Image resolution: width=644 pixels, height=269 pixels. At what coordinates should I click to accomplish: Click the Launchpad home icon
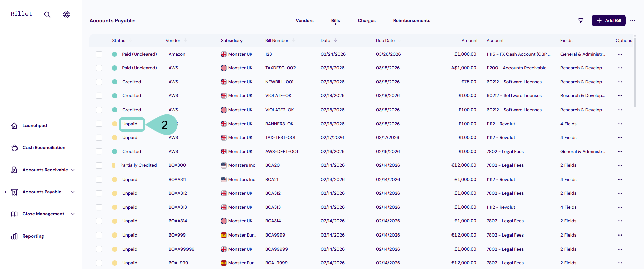pyautogui.click(x=14, y=126)
